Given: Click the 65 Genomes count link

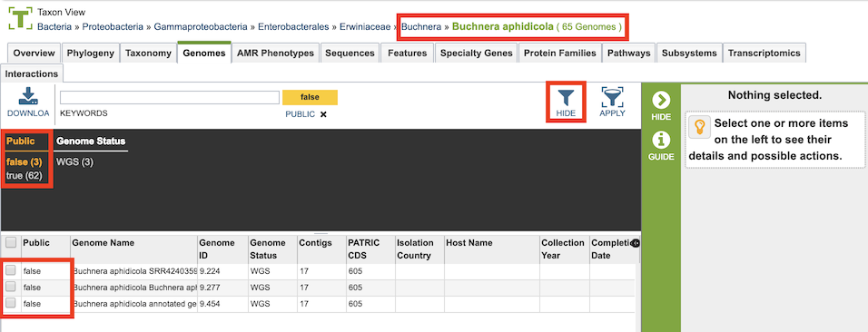Looking at the screenshot, I should tap(589, 26).
